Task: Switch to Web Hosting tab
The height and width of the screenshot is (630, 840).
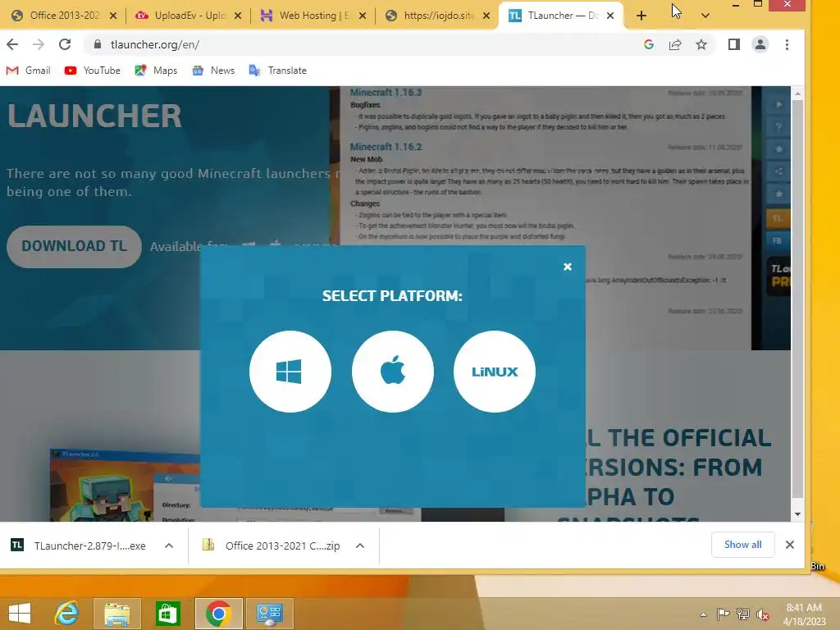Action: pos(313,16)
